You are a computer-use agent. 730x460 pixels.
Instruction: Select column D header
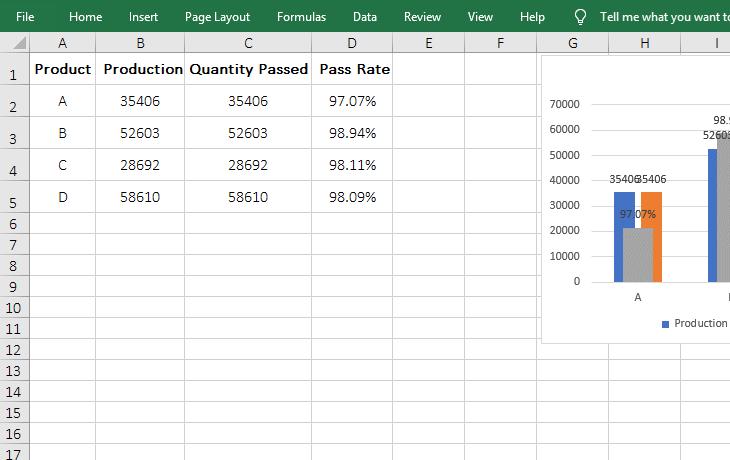coord(352,43)
